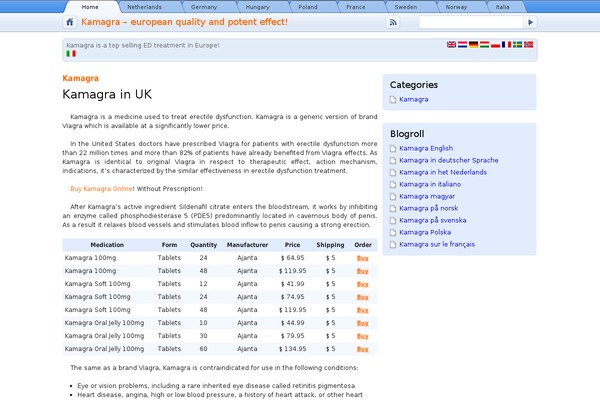This screenshot has height=400, width=600.
Task: Buy Kamagra Oral Jelly 100mg 10 quantity
Action: [x=362, y=323]
